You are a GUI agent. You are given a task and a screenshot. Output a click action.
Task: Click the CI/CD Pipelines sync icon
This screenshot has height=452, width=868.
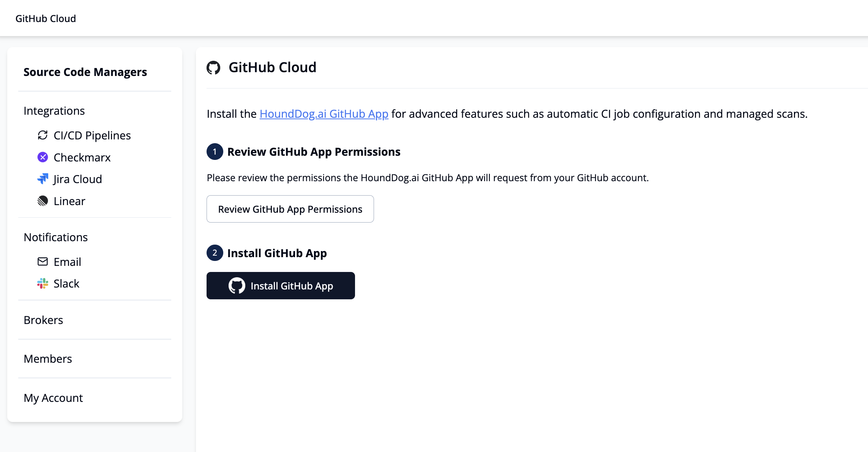pos(43,135)
